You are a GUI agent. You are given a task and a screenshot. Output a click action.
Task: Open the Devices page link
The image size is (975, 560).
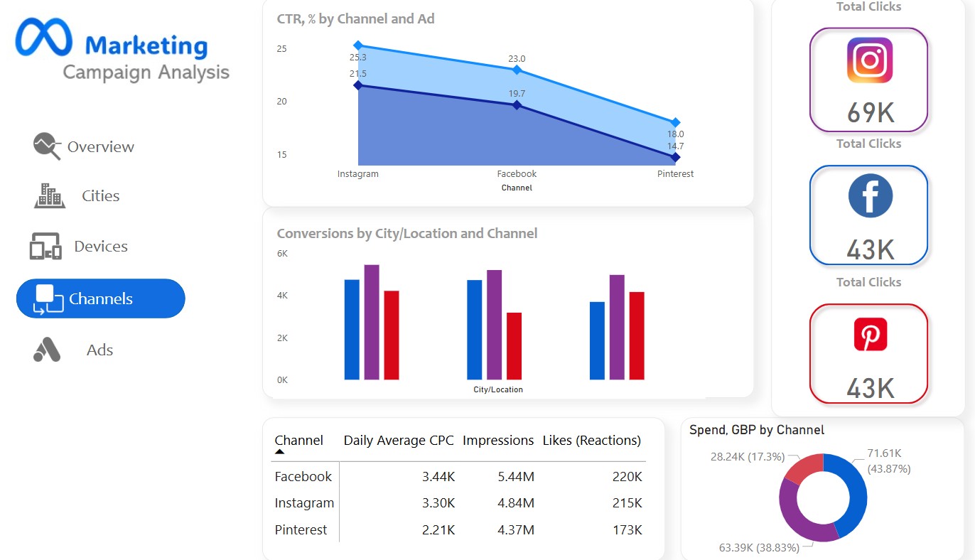(x=101, y=247)
